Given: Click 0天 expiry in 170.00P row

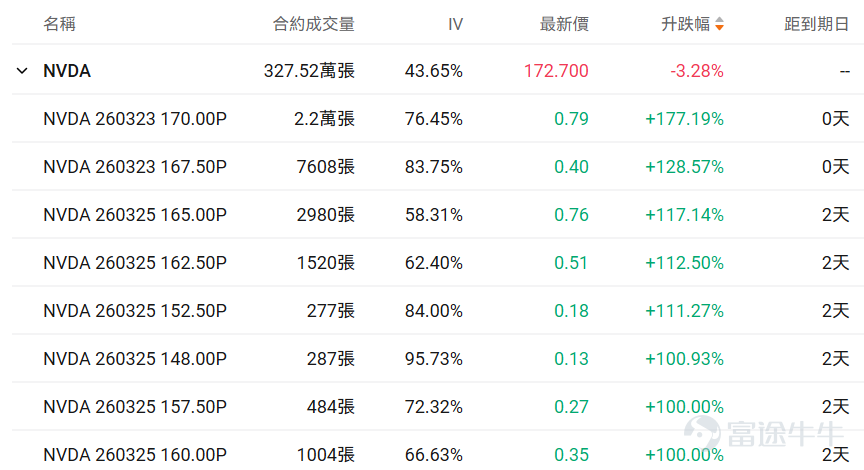Looking at the screenshot, I should pyautogui.click(x=835, y=119).
